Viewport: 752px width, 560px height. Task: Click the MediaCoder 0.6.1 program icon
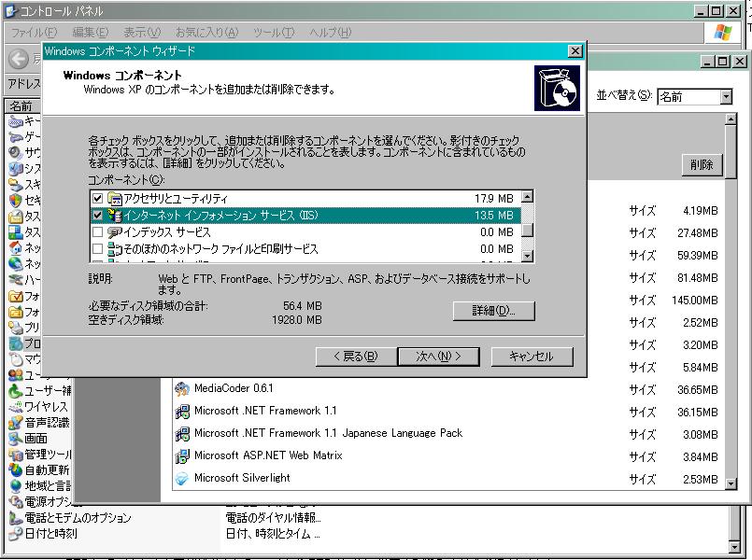pos(182,388)
